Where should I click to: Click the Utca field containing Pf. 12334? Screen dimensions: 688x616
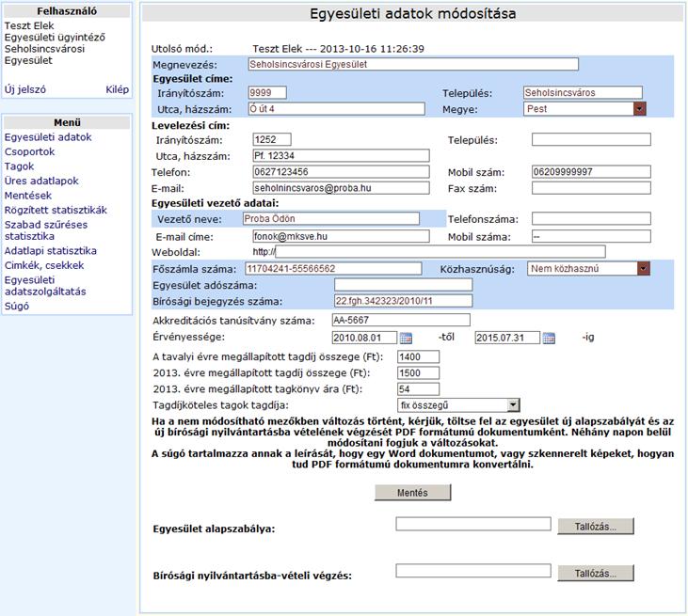[x=341, y=155]
